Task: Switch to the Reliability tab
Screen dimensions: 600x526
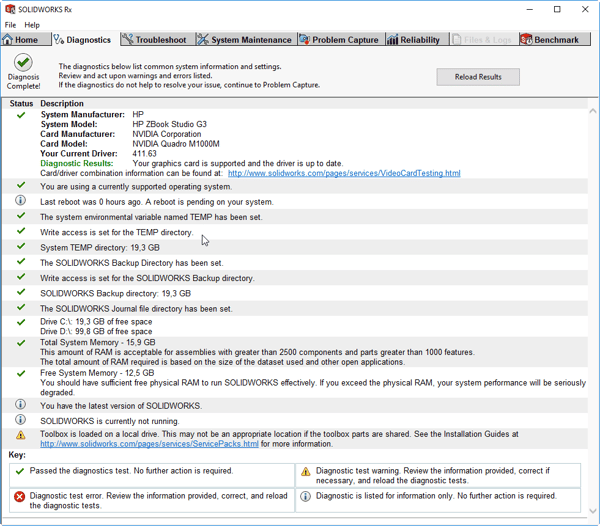Action: [x=417, y=39]
